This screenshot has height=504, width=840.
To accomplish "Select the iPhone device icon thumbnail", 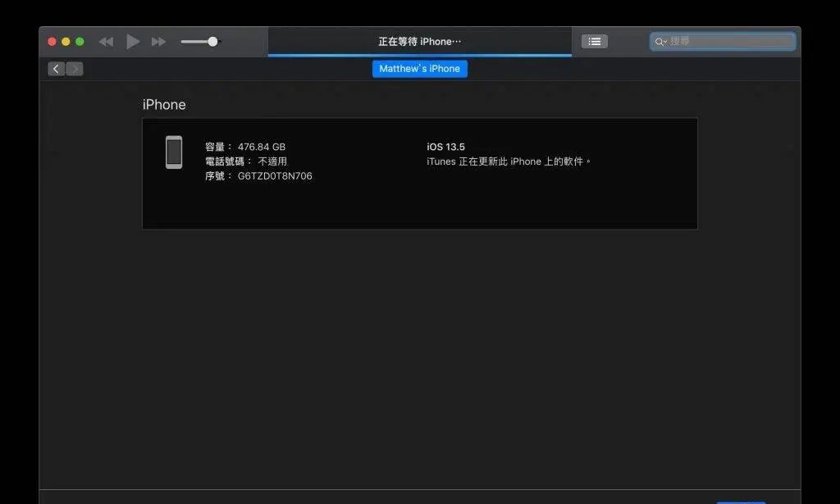I will coord(173,153).
